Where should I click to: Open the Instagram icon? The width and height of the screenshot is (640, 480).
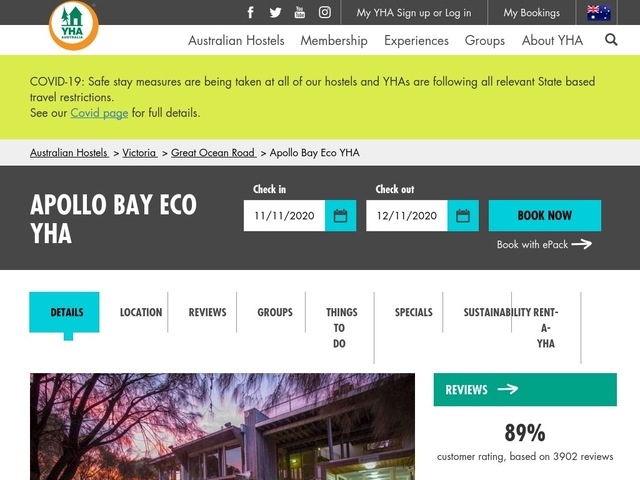pos(325,12)
